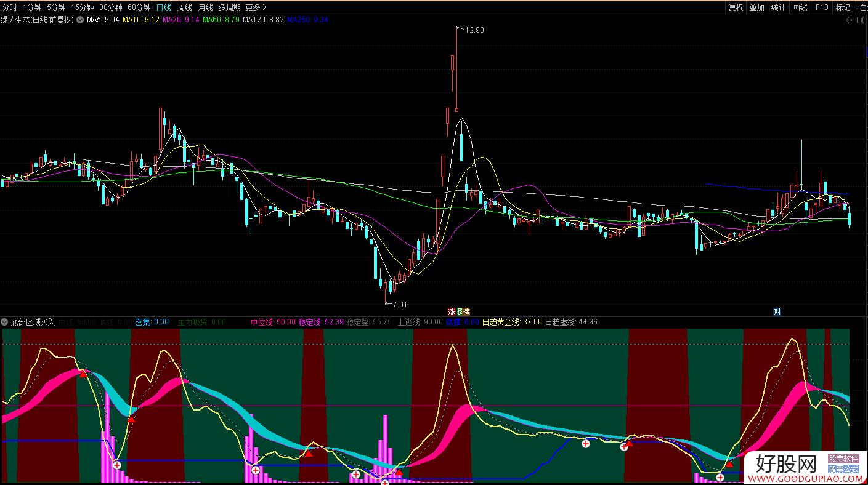Select the 30分钟 period tab

[111, 7]
